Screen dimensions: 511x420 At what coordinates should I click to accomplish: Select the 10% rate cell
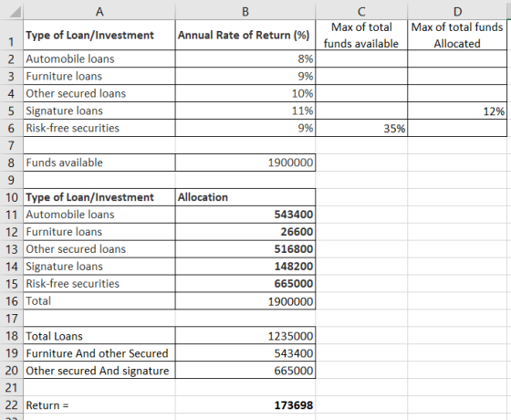click(245, 93)
